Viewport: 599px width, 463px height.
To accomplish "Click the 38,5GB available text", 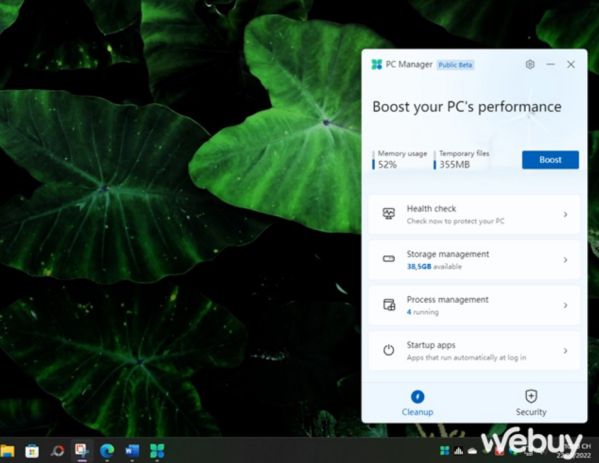I will pyautogui.click(x=434, y=267).
